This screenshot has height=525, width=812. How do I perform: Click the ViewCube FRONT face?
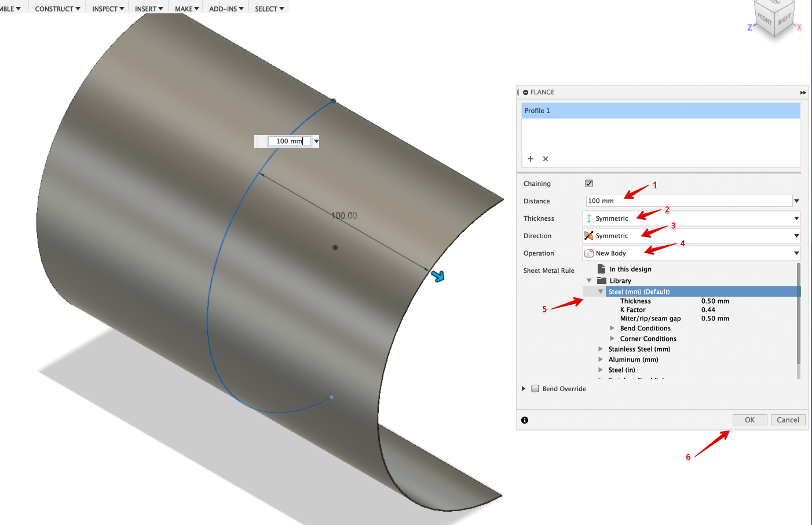(x=765, y=19)
